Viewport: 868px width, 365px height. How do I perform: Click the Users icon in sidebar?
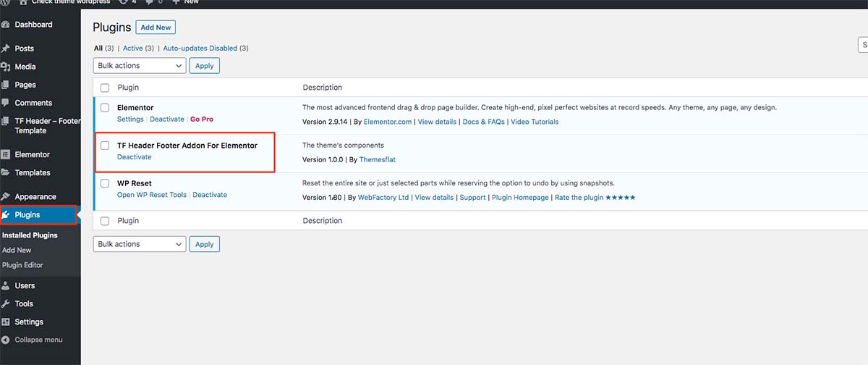pyautogui.click(x=6, y=285)
